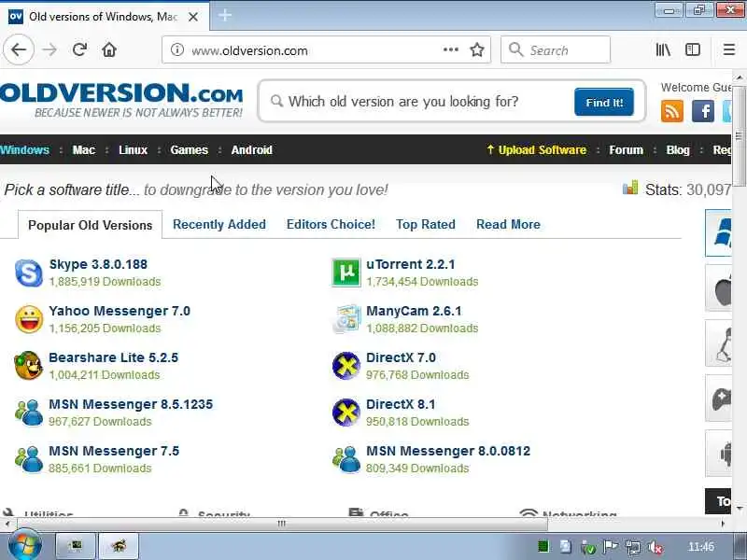Image resolution: width=747 pixels, height=560 pixels.
Task: Reload the page with the refresh icon
Action: pos(79,49)
